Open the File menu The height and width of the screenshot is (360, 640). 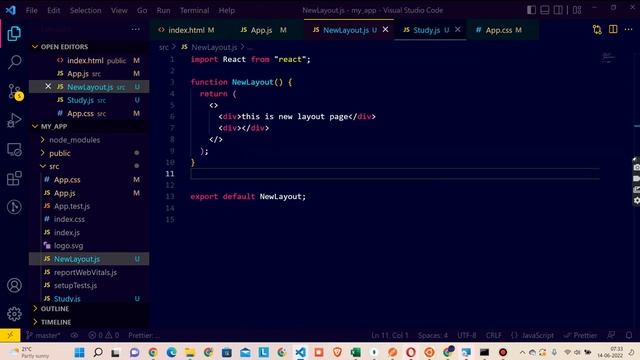[x=31, y=10]
